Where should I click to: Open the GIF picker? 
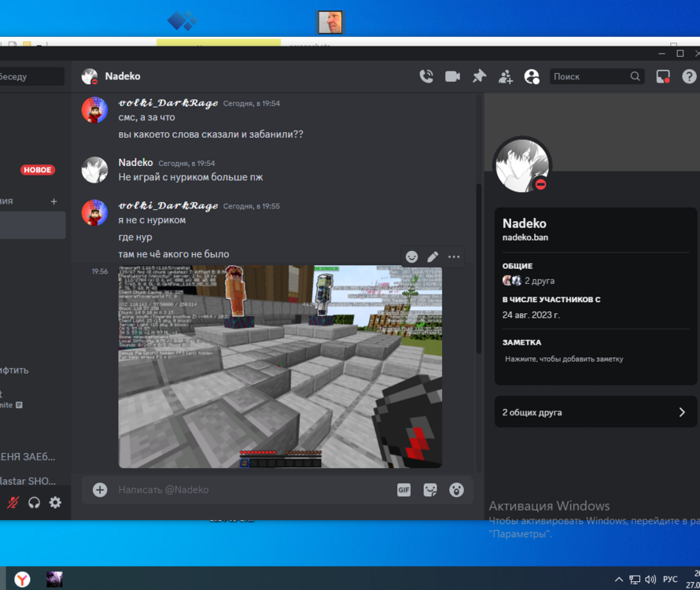click(x=403, y=490)
